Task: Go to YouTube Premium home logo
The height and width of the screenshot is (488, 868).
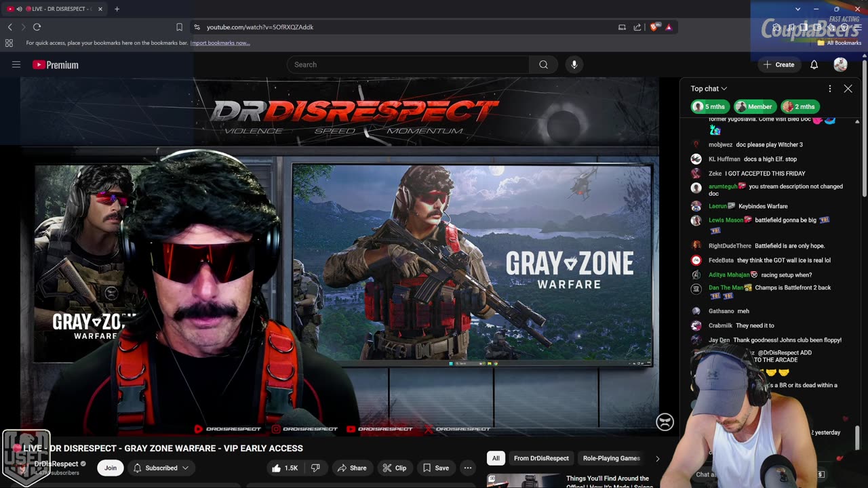Action: pyautogui.click(x=56, y=64)
